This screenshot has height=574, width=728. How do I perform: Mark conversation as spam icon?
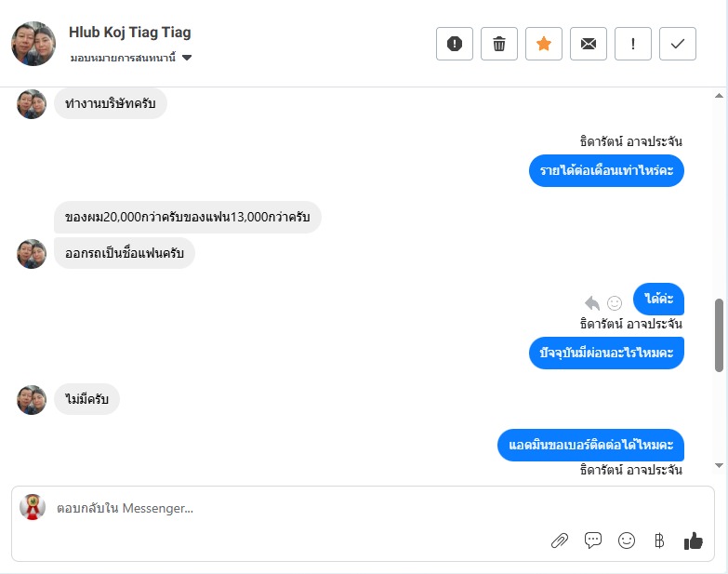coord(455,44)
